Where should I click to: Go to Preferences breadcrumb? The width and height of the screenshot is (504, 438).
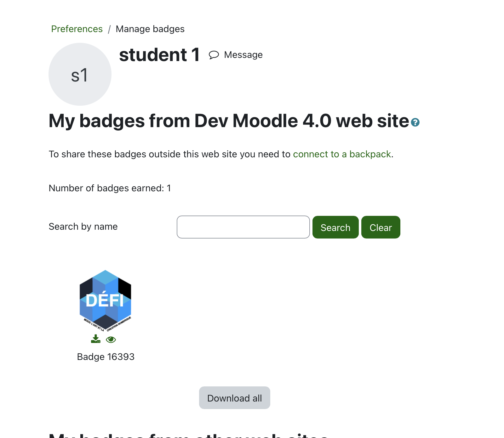pos(77,29)
